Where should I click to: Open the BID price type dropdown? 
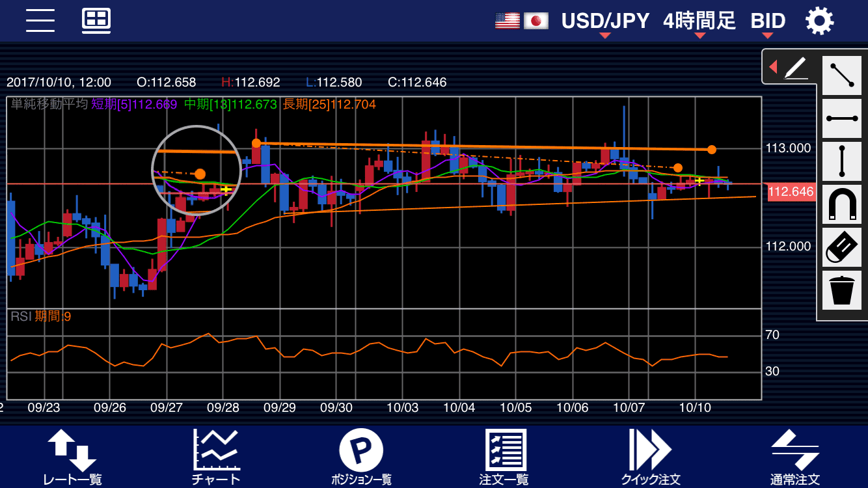pyautogui.click(x=768, y=21)
